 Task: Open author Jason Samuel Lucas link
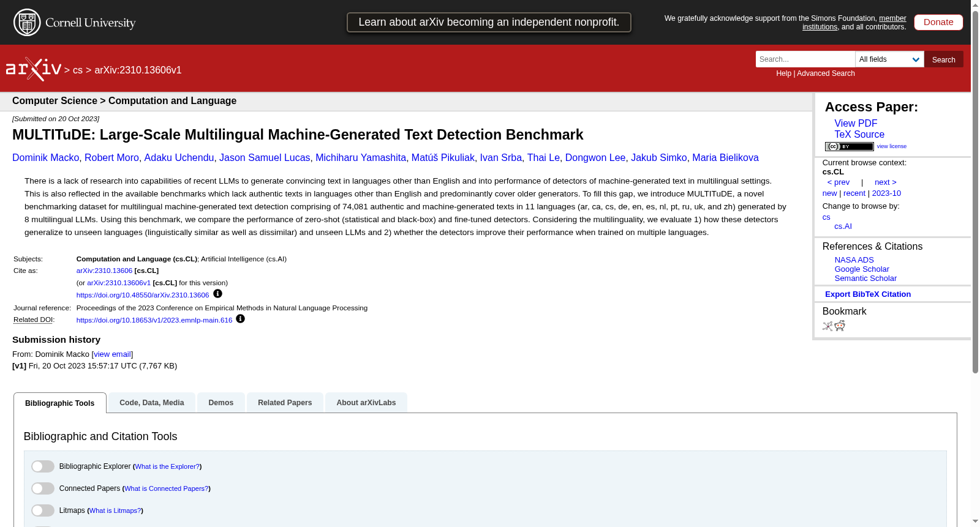point(265,157)
